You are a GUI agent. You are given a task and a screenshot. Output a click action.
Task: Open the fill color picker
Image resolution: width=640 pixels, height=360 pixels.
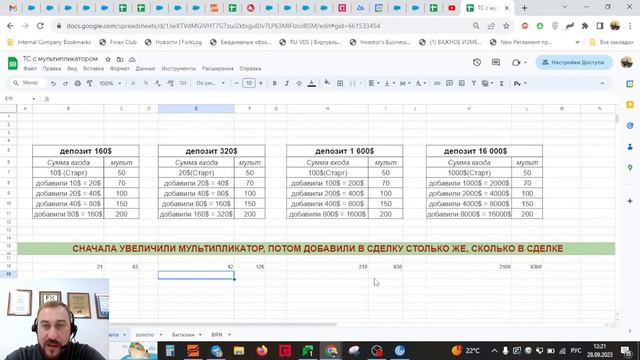point(327,83)
